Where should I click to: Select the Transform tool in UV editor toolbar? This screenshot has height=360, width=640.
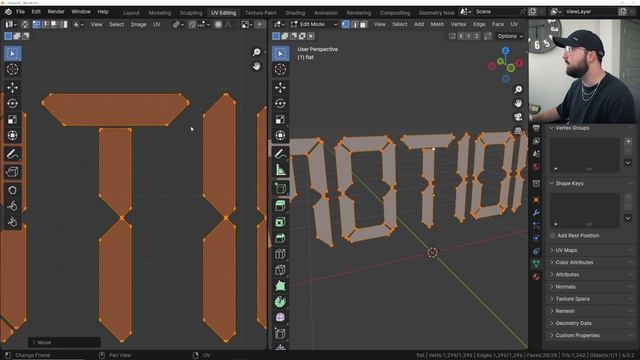tap(12, 135)
